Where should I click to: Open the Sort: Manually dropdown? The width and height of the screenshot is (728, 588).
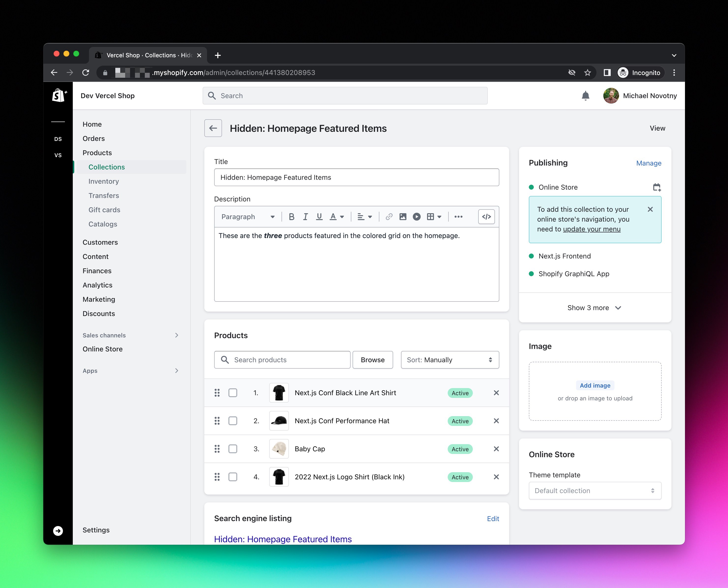pyautogui.click(x=450, y=360)
